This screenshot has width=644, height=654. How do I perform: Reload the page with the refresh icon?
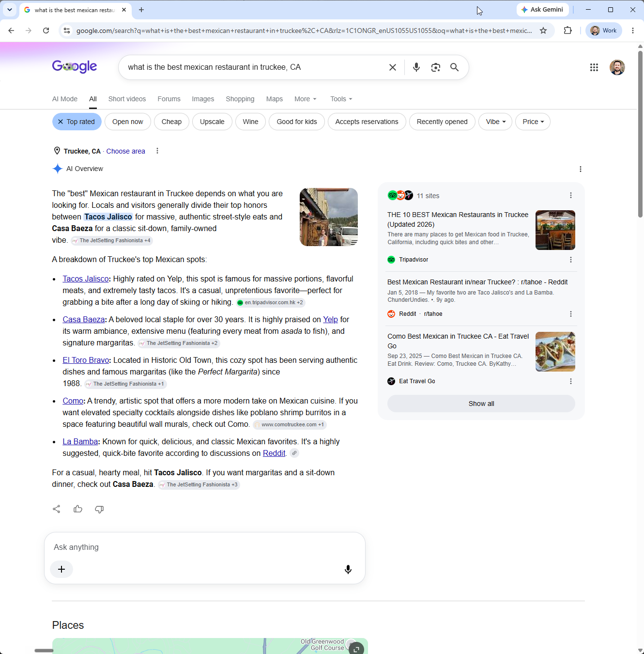click(46, 31)
